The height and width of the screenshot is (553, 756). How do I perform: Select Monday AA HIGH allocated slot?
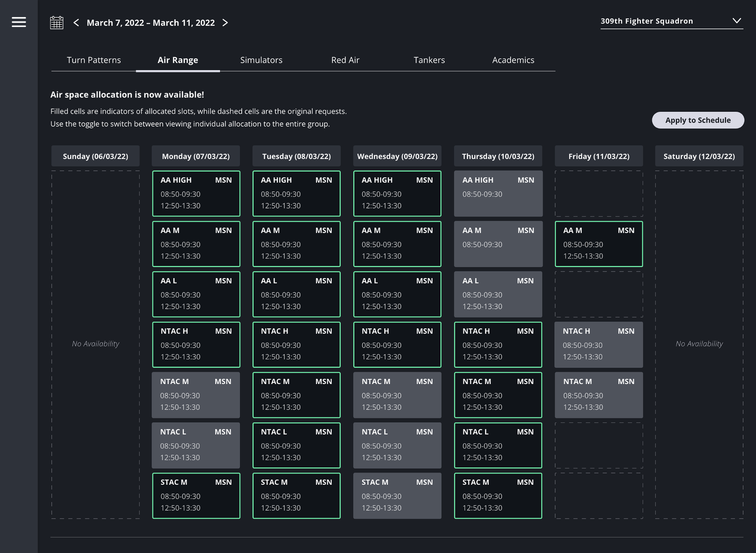pos(196,193)
